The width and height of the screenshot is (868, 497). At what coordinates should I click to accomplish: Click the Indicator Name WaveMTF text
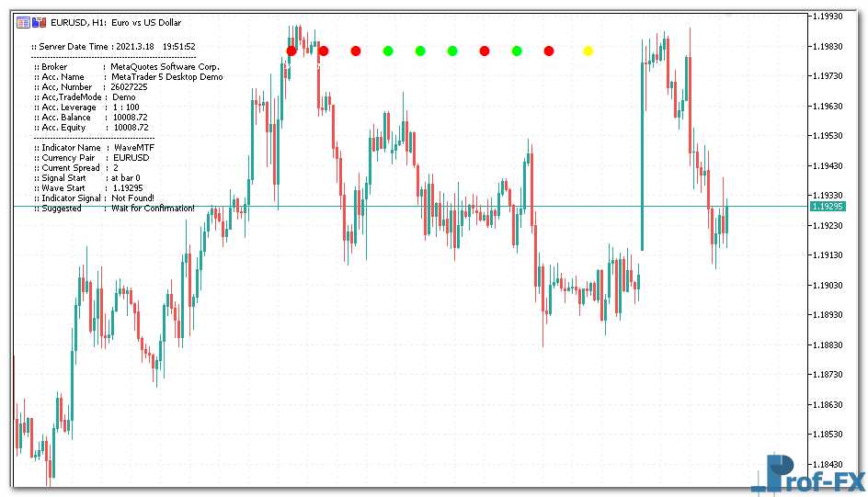94,148
